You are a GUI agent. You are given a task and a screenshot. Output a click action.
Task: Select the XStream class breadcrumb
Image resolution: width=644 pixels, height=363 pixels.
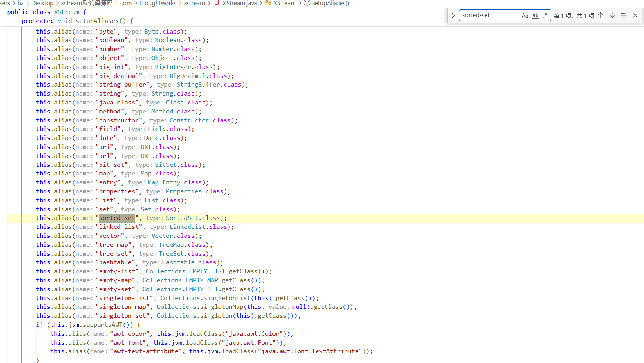click(285, 3)
